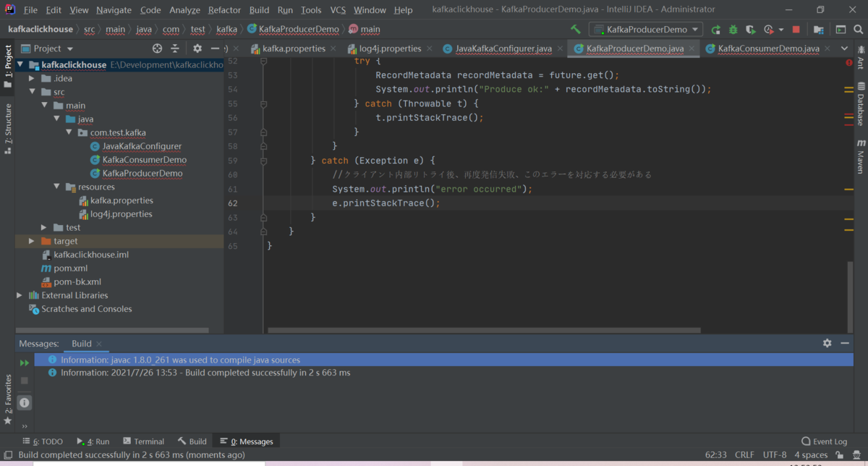Collapse the src folder arrow
This screenshot has height=466, width=868.
click(33, 92)
